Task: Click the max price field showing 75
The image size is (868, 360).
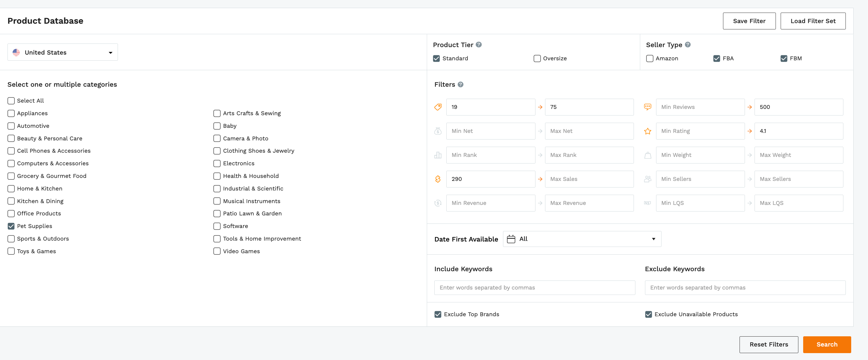Action: (x=589, y=107)
